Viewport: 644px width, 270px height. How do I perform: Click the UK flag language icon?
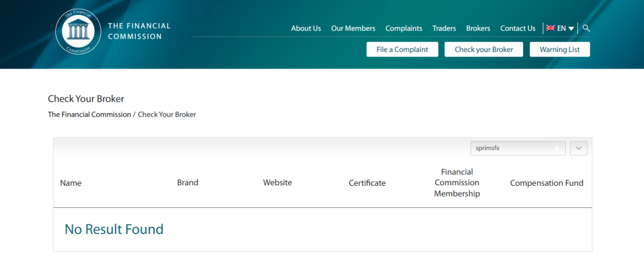tap(550, 28)
